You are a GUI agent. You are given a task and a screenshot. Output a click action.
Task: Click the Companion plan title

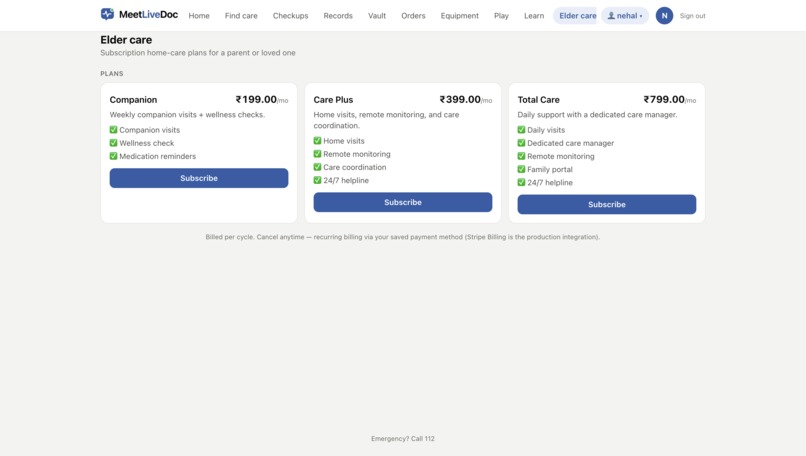(x=133, y=100)
